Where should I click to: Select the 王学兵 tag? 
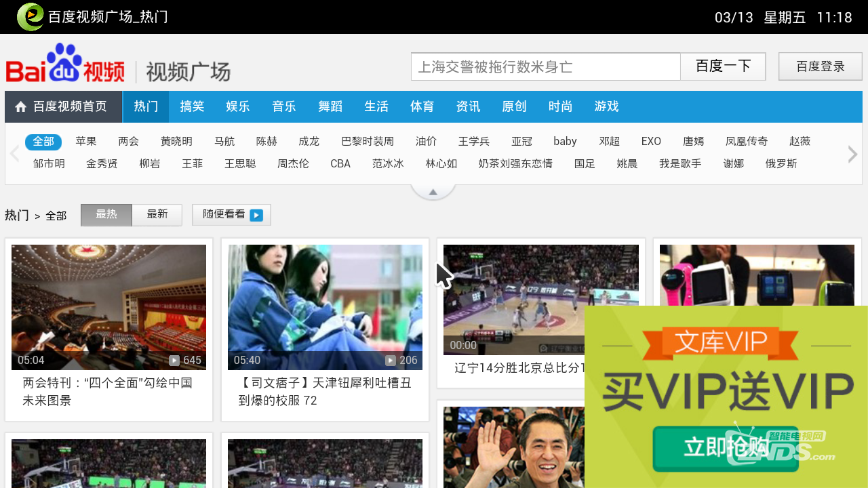pyautogui.click(x=474, y=142)
